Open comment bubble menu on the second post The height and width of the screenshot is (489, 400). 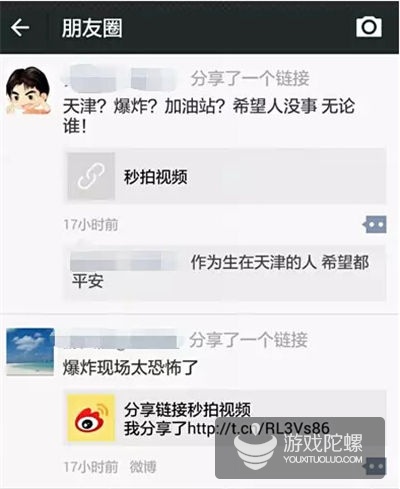click(376, 466)
